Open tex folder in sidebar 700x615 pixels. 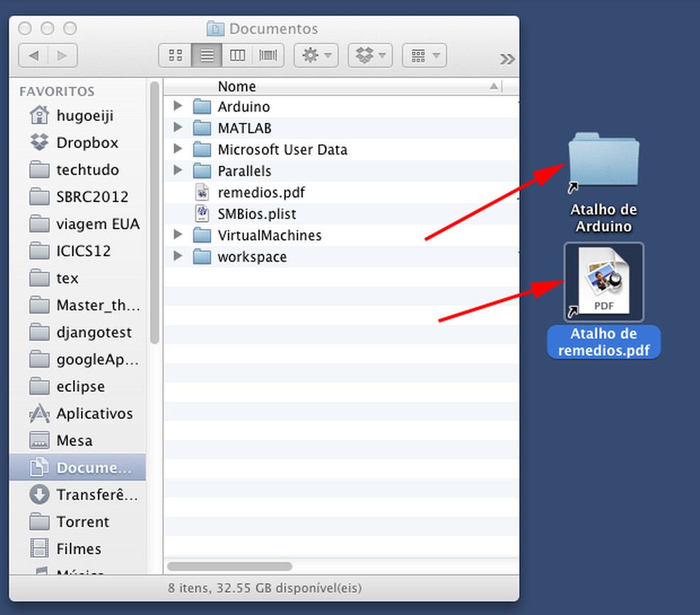tap(78, 278)
